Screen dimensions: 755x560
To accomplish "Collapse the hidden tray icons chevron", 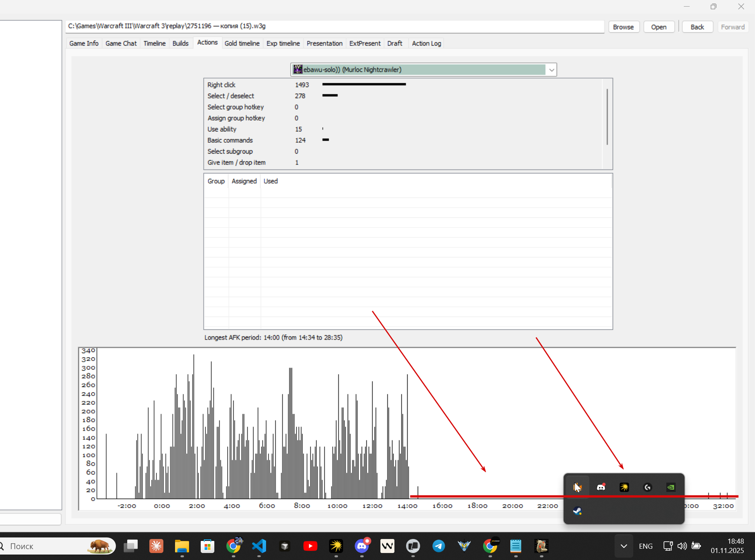I will coord(624,546).
